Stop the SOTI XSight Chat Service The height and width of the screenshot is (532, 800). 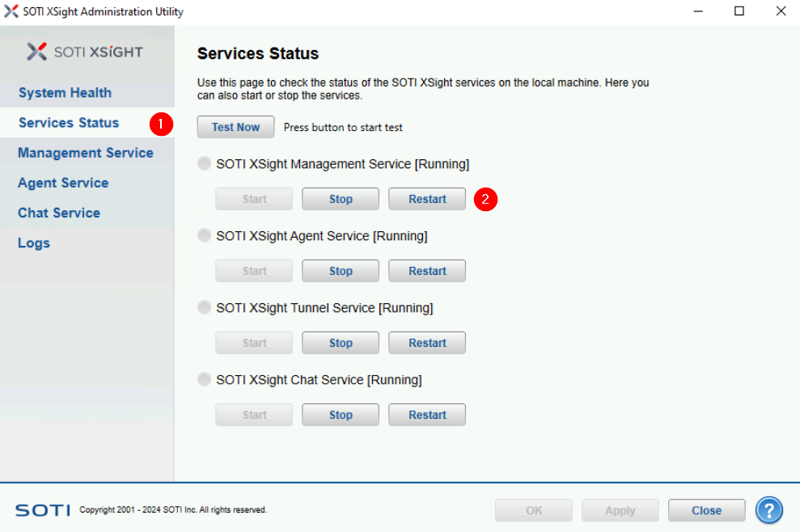pyautogui.click(x=341, y=415)
